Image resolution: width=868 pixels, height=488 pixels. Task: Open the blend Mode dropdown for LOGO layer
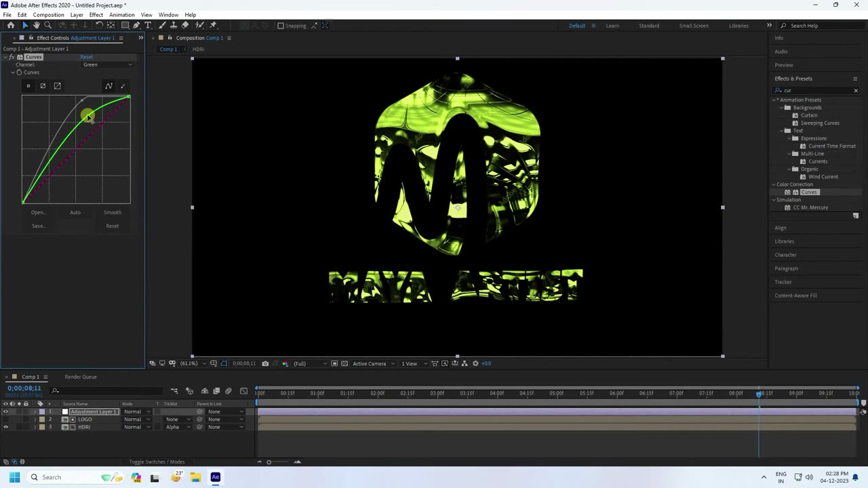point(136,420)
